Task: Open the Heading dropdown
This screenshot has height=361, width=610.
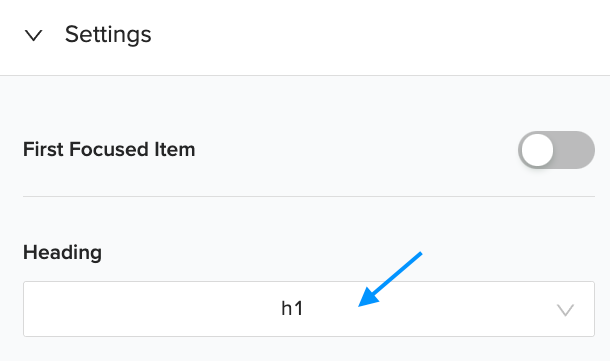Action: 309,309
